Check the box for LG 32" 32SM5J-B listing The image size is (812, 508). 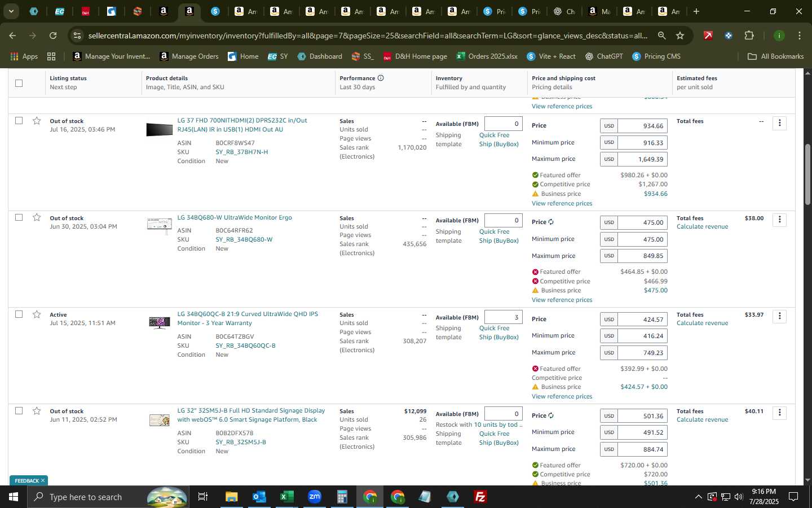pos(19,411)
